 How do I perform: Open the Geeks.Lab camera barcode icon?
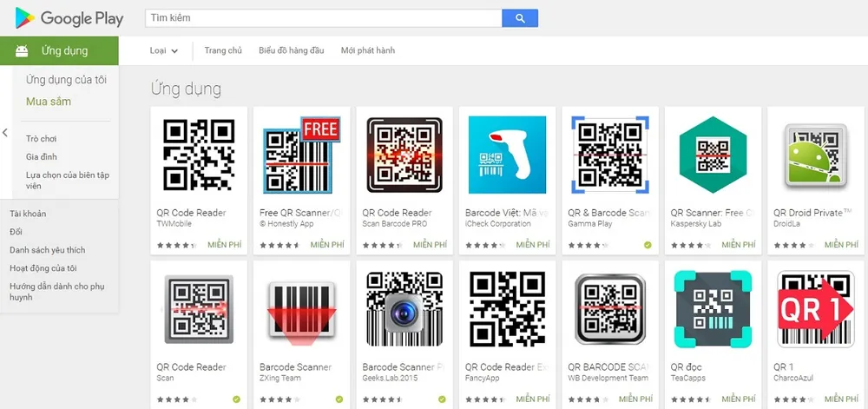point(404,309)
